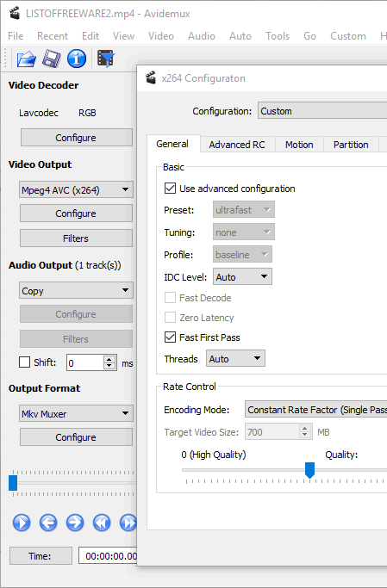Advance to next frame with right arrow

(x=75, y=523)
